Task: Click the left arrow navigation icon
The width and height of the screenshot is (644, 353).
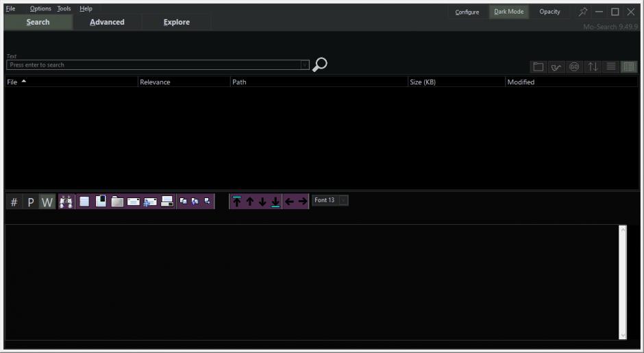Action: click(289, 202)
